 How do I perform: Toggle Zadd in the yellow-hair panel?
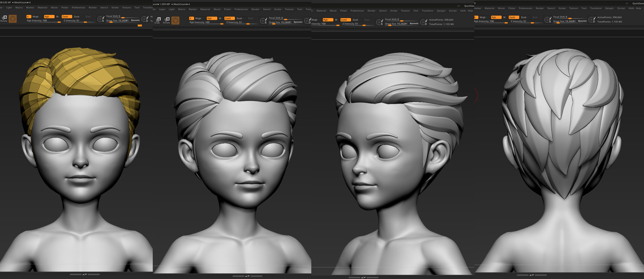pyautogui.click(x=67, y=16)
